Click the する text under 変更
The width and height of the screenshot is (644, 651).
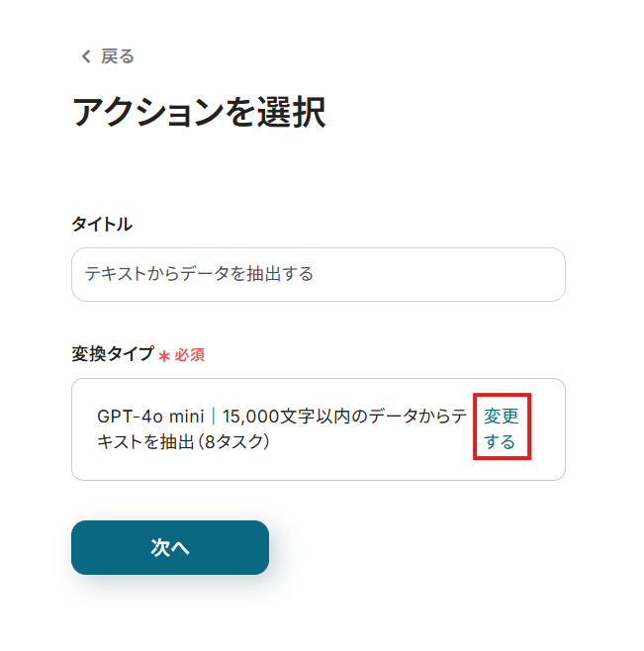500,442
